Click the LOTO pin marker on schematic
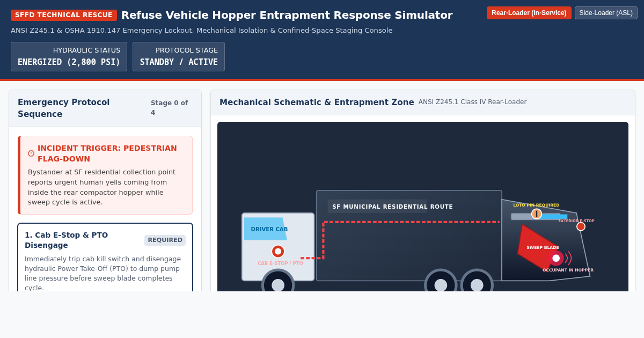The width and height of the screenshot is (644, 338). coord(537,214)
